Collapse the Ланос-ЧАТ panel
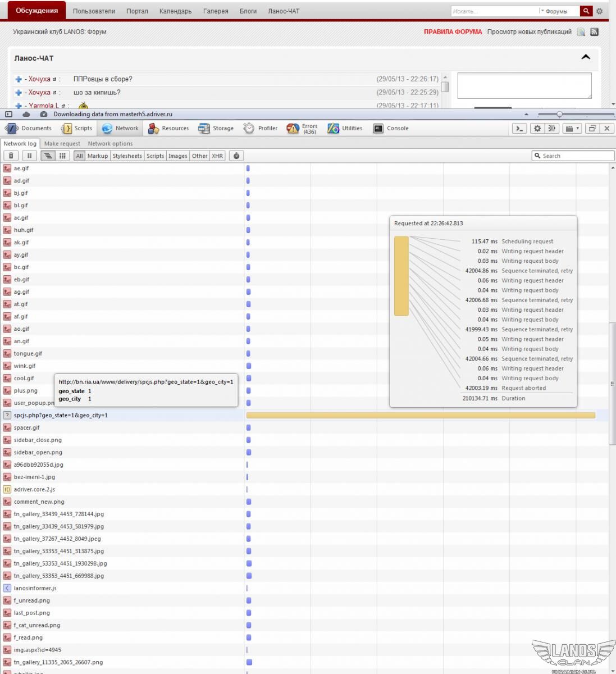616x674 pixels. point(586,57)
